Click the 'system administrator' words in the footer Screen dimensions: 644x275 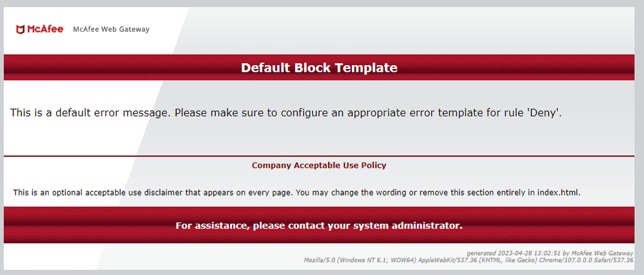[411, 226]
